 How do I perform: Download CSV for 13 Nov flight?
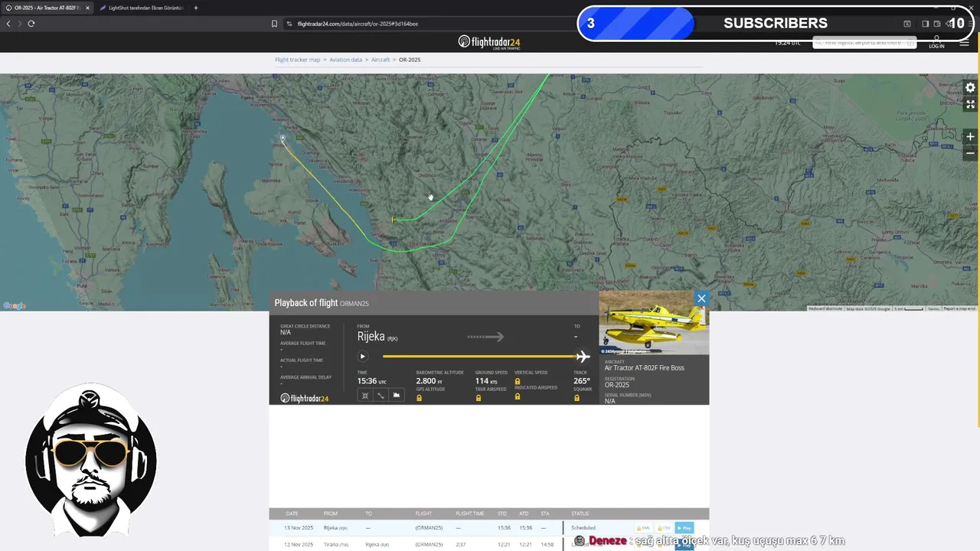coord(664,528)
